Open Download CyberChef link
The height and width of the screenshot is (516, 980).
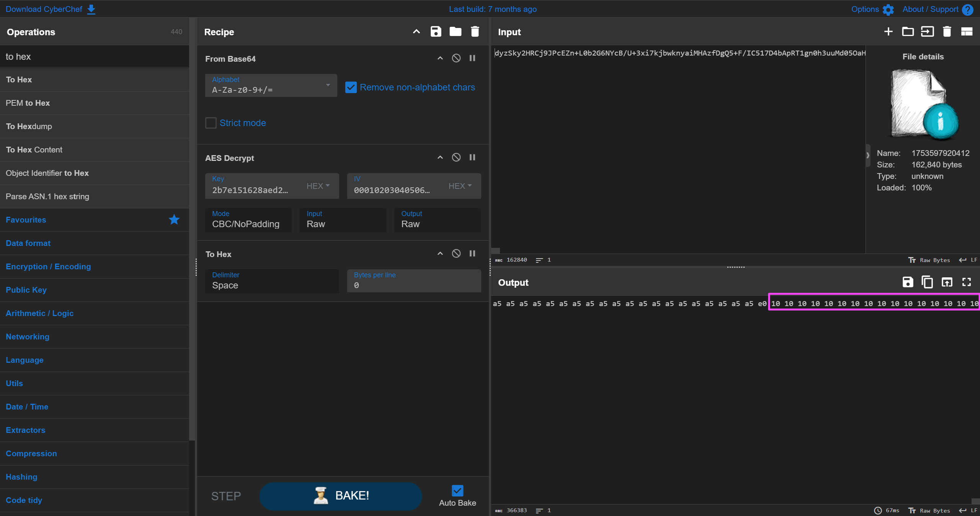pyautogui.click(x=51, y=9)
